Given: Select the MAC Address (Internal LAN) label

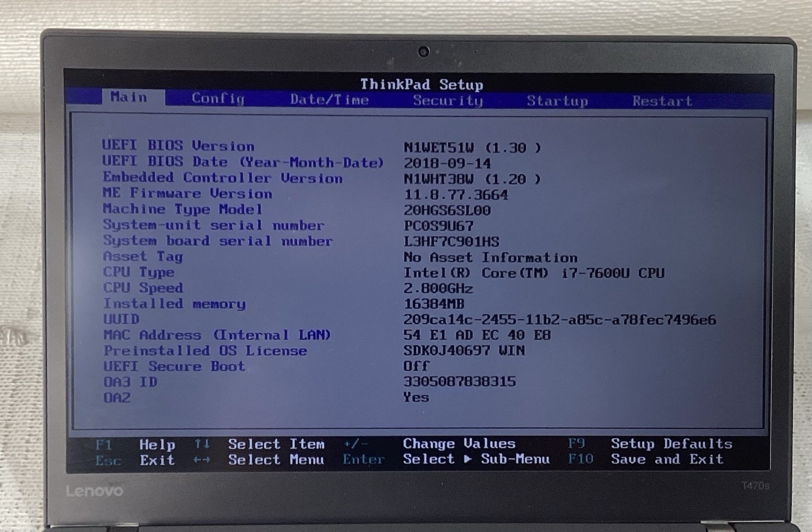Looking at the screenshot, I should (x=217, y=335).
